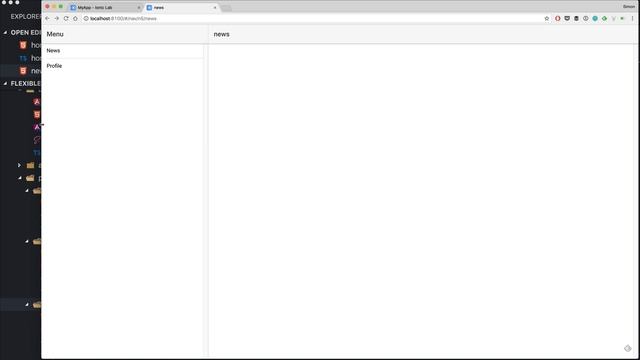640x360 pixels.
Task: Close the MyApp - Ionic Lab tab
Action: click(x=139, y=7)
